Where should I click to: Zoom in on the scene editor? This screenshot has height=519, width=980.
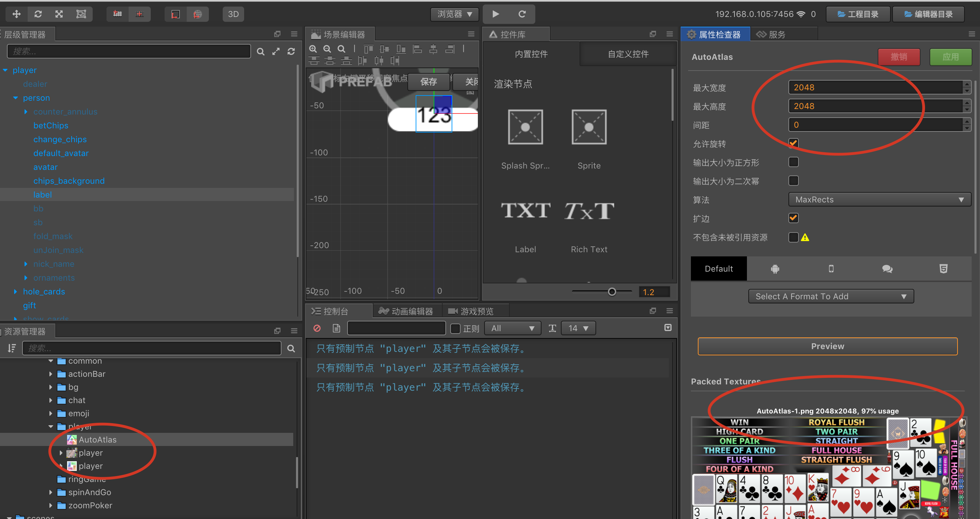coord(313,49)
